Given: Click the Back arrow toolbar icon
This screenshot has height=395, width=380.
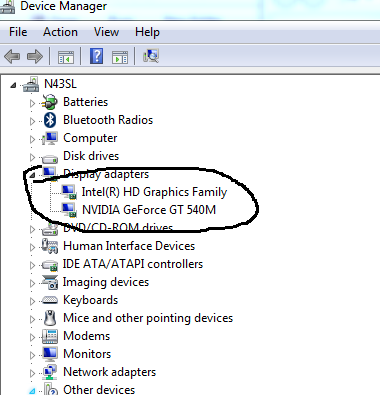Looking at the screenshot, I should 12,56.
